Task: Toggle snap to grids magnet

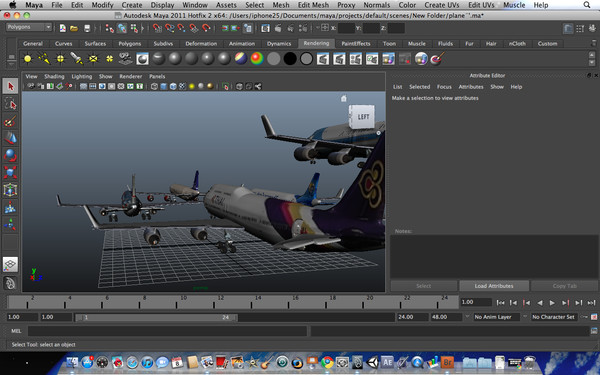Action: pyautogui.click(x=157, y=28)
